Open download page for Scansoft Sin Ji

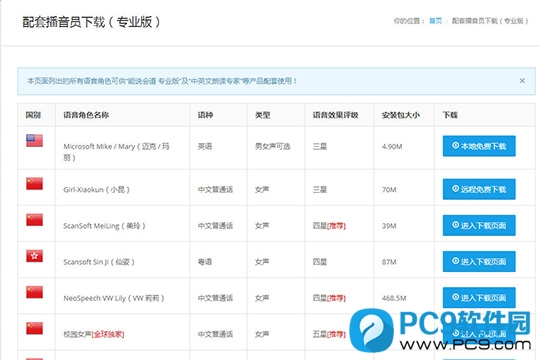[479, 261]
